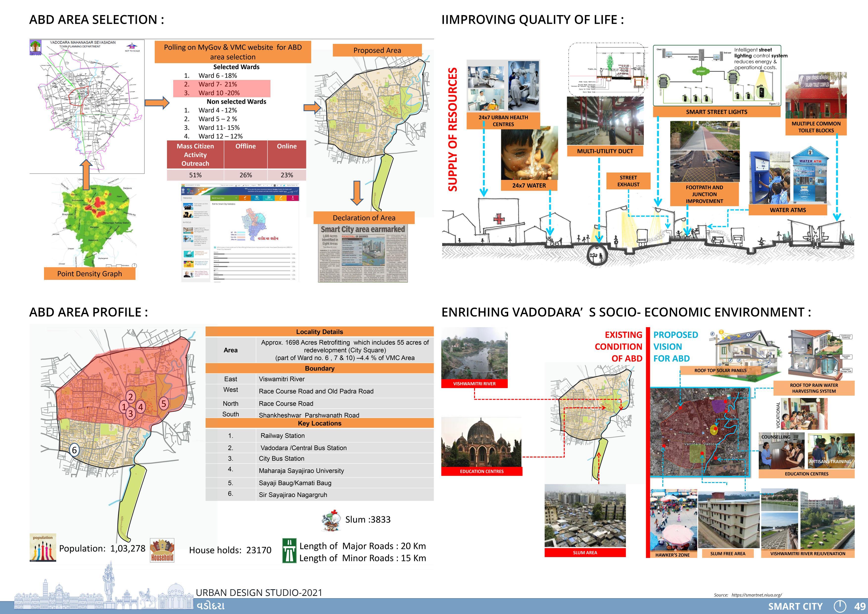Click the green highway road icon
Image resolution: width=868 pixels, height=614 pixels.
point(289,550)
